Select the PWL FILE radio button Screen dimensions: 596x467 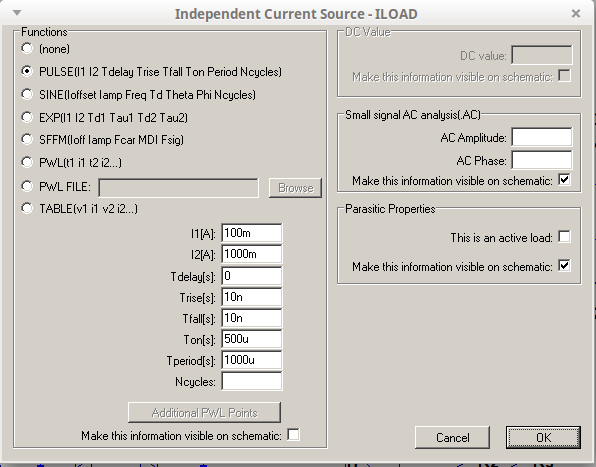(27, 186)
